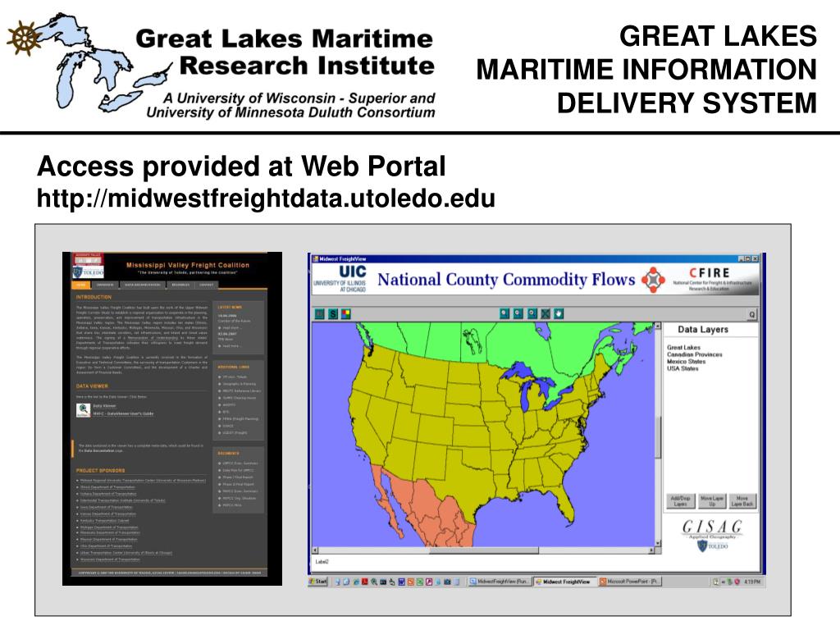Click the Introduction section heading
Image resolution: width=840 pixels, height=630 pixels.
tap(94, 297)
